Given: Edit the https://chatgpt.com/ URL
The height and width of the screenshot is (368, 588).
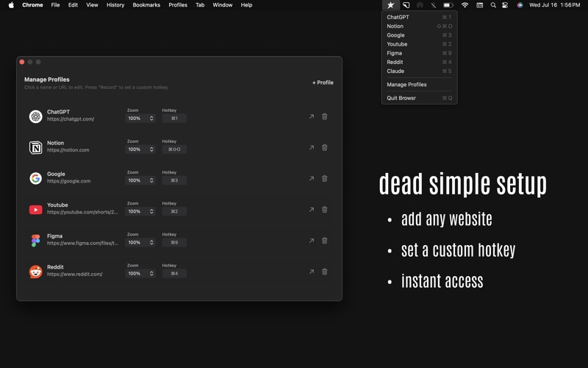Looking at the screenshot, I should pyautogui.click(x=71, y=119).
